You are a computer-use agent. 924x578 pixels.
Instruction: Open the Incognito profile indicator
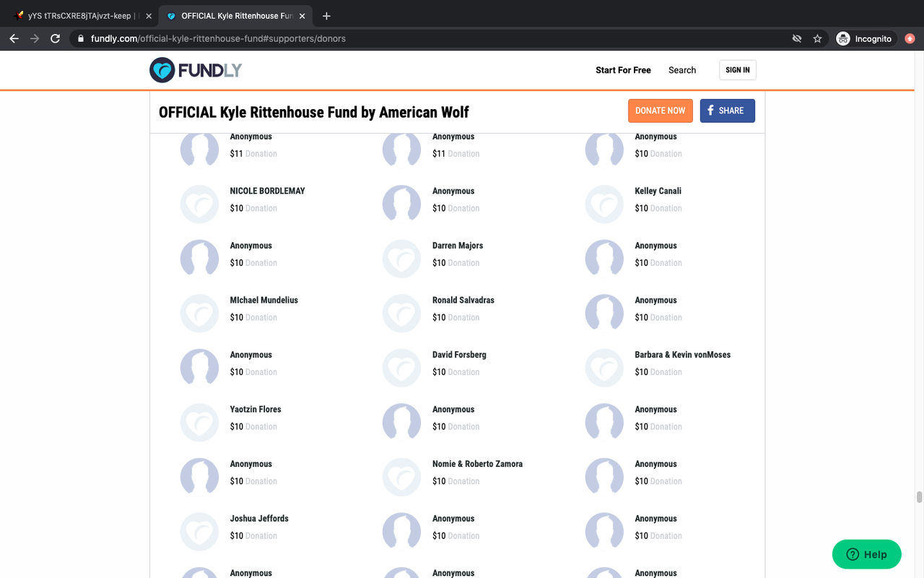click(865, 39)
